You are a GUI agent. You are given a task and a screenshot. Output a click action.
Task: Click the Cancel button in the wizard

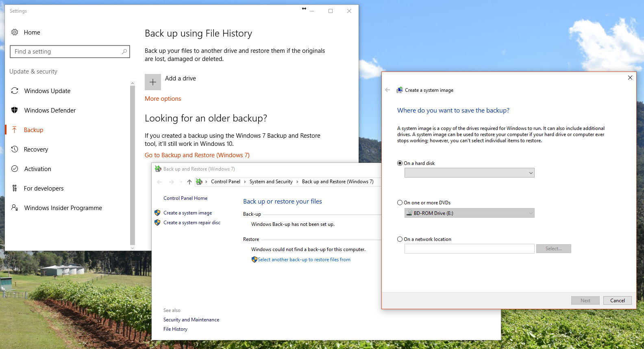tap(617, 300)
